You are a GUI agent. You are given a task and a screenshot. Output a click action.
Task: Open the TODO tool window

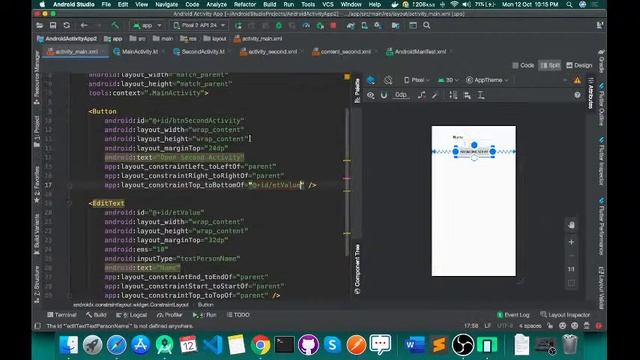(238, 315)
